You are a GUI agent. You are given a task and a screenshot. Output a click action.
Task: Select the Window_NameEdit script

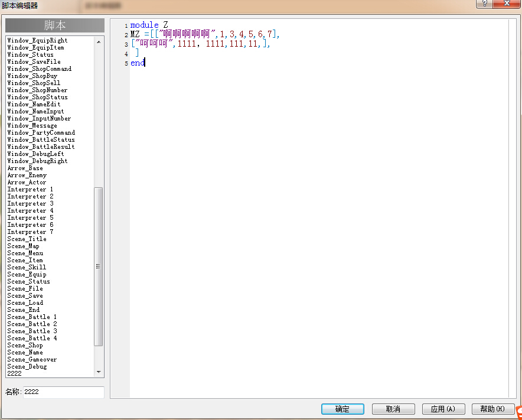pos(34,104)
